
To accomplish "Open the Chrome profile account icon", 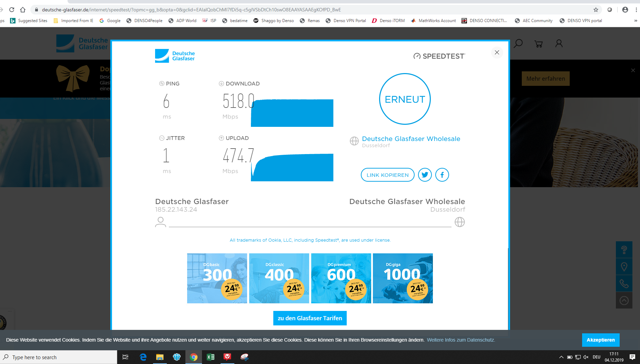I will (625, 10).
